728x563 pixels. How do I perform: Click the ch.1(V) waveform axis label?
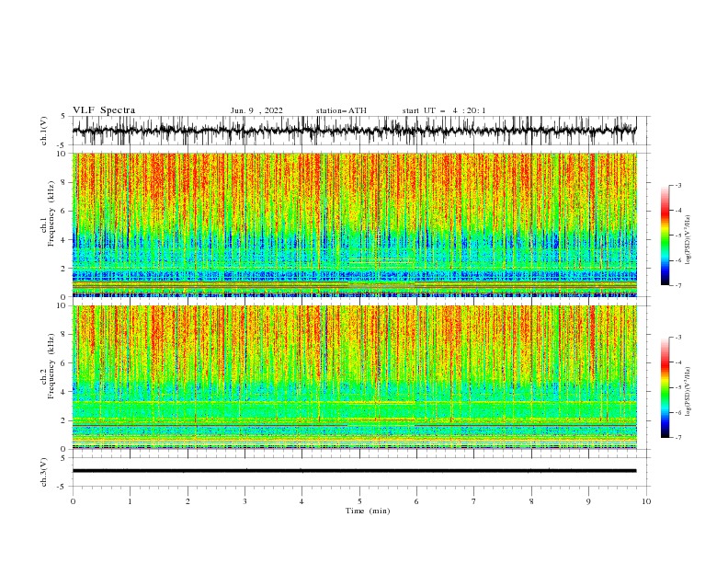[x=44, y=131]
